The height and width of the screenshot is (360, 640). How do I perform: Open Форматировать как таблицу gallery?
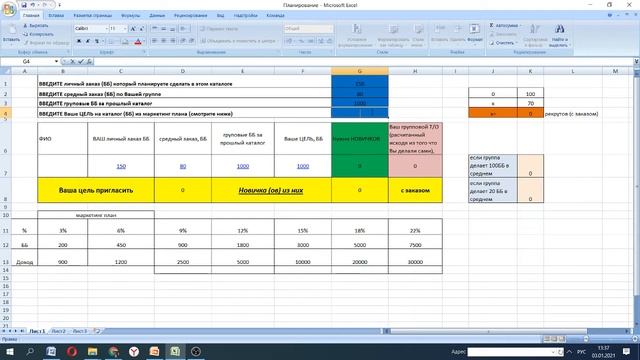(393, 36)
